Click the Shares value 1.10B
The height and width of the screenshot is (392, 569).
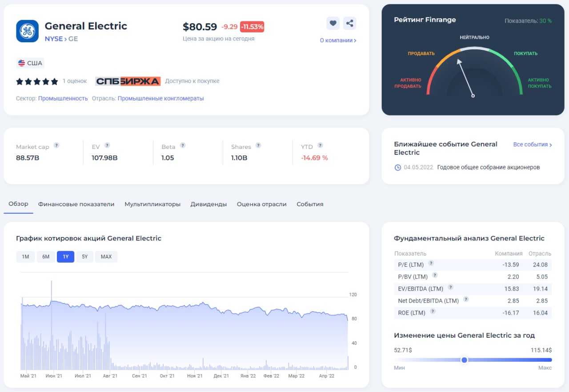pos(239,158)
